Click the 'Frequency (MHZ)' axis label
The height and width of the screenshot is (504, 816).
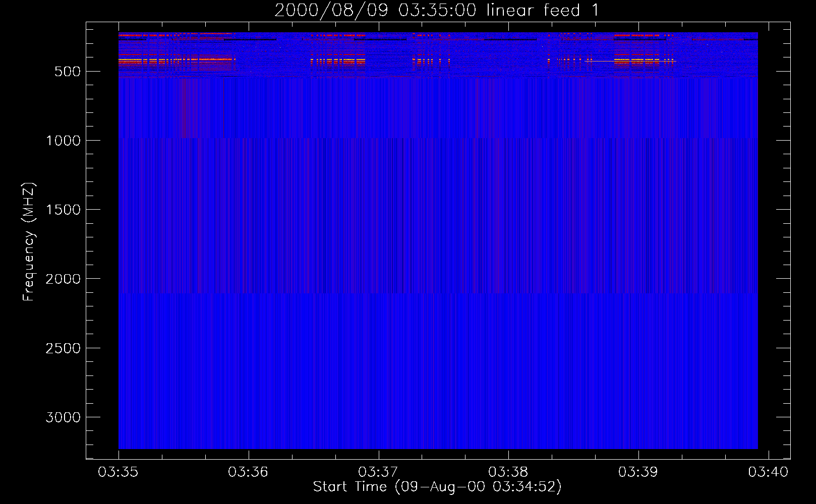point(29,241)
